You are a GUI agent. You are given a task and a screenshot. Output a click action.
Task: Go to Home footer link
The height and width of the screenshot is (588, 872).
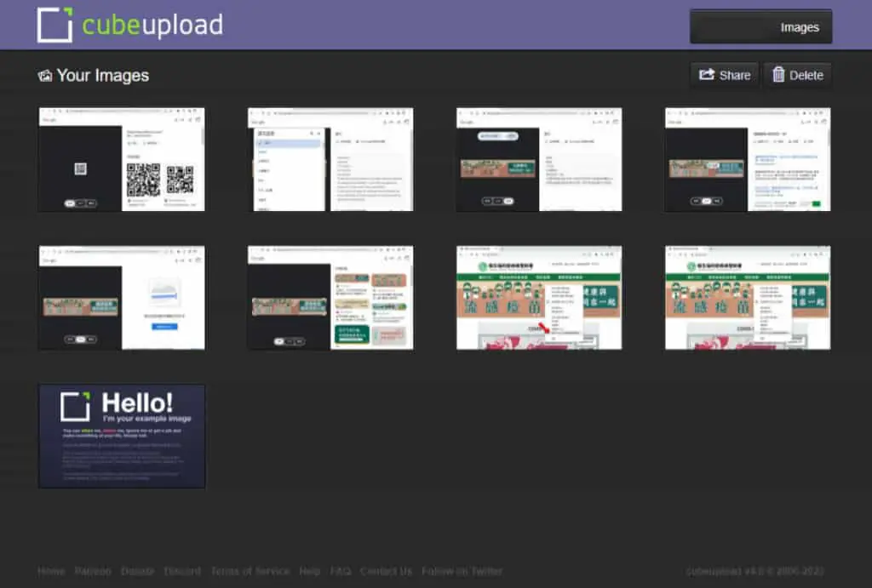(51, 571)
